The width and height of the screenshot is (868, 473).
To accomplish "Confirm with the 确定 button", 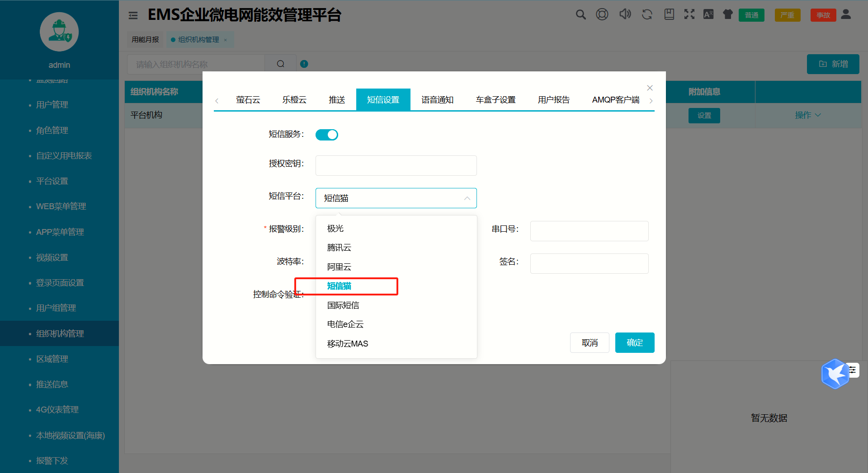I will (x=635, y=343).
